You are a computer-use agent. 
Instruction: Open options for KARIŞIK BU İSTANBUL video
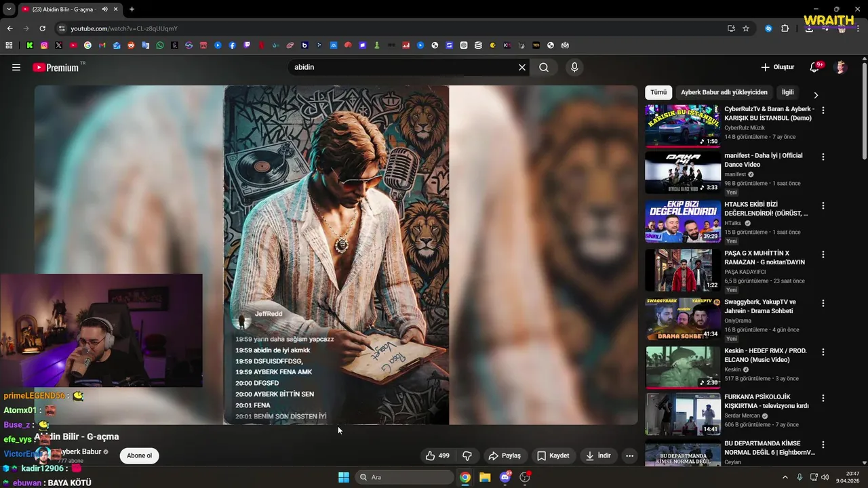click(823, 109)
